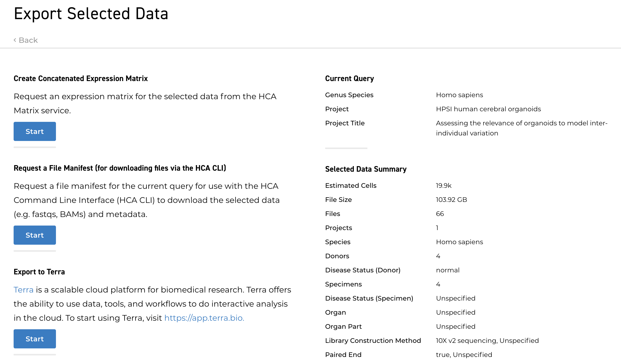This screenshot has height=364, width=621.
Task: Click the Disease Status (Donor) normal value
Action: tap(448, 270)
